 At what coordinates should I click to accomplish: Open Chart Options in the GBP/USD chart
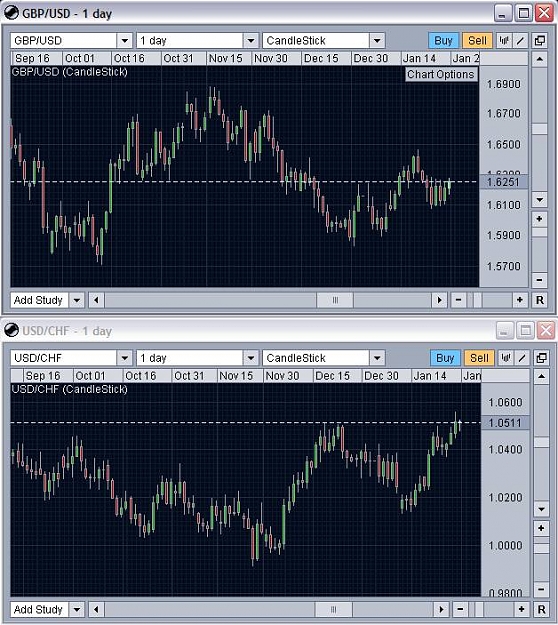(441, 75)
